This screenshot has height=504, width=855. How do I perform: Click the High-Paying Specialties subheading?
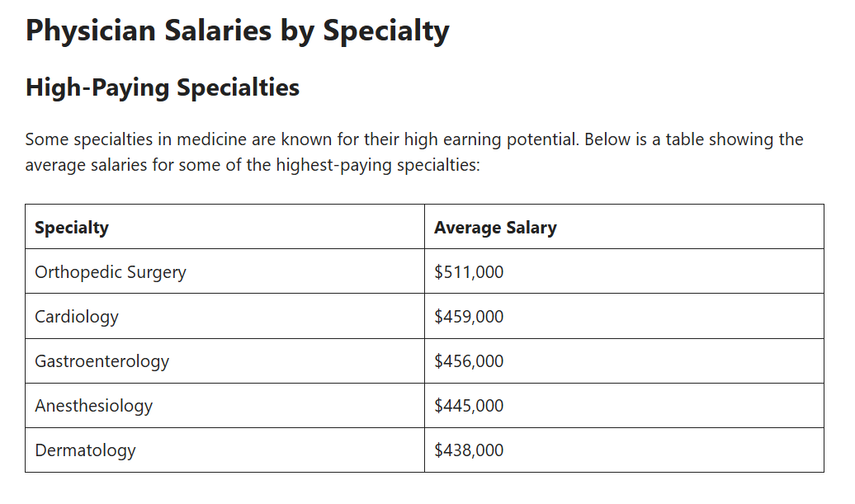coord(163,87)
